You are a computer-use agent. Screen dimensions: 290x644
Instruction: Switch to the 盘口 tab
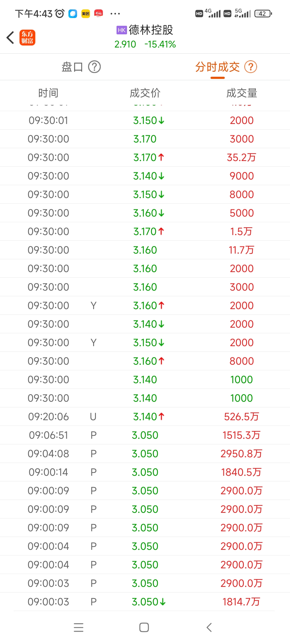click(73, 67)
